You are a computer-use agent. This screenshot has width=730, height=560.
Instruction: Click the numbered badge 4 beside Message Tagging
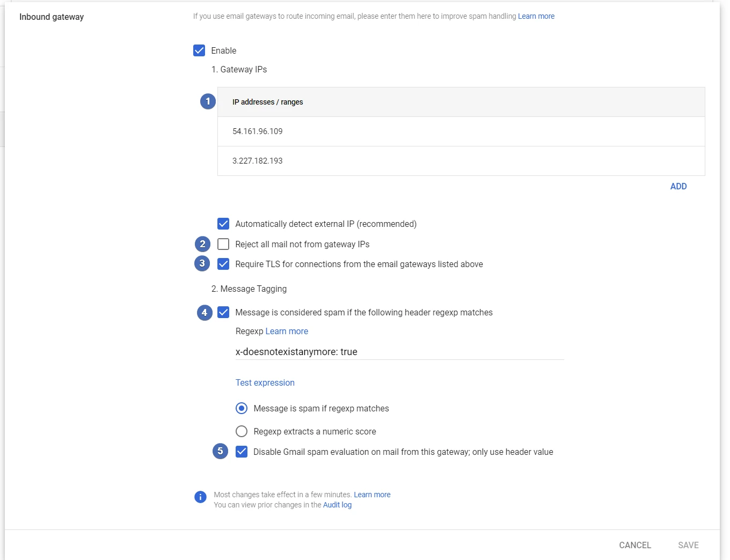click(x=205, y=313)
